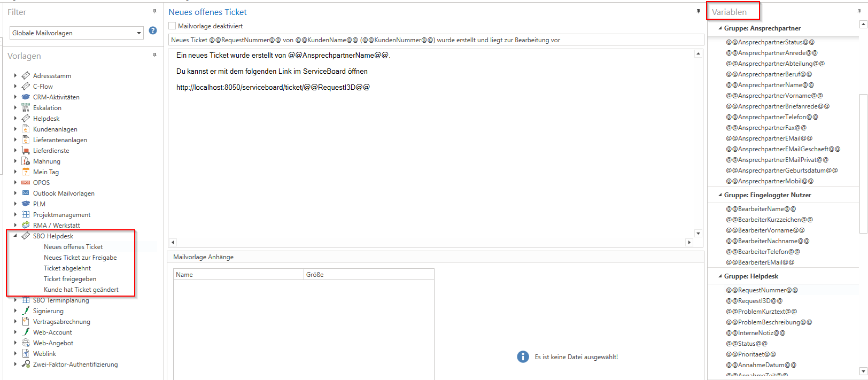Click the @@RequestNummer@@ variable entry
This screenshot has width=868, height=380.
(x=762, y=290)
